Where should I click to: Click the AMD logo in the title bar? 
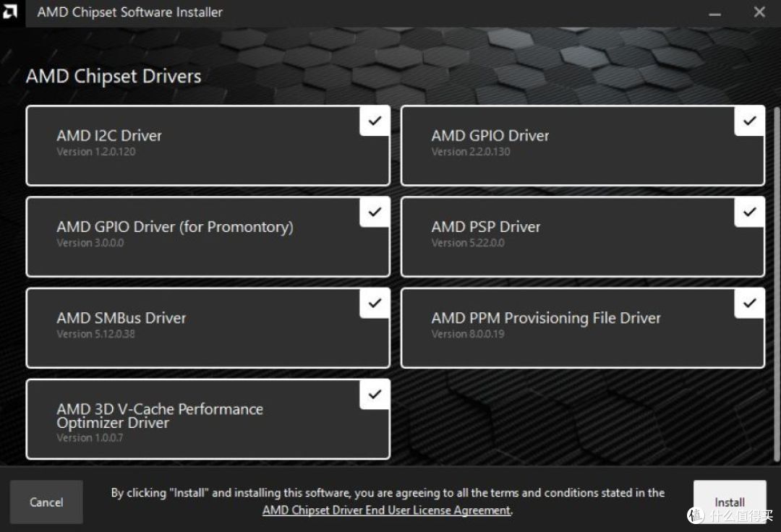point(10,12)
